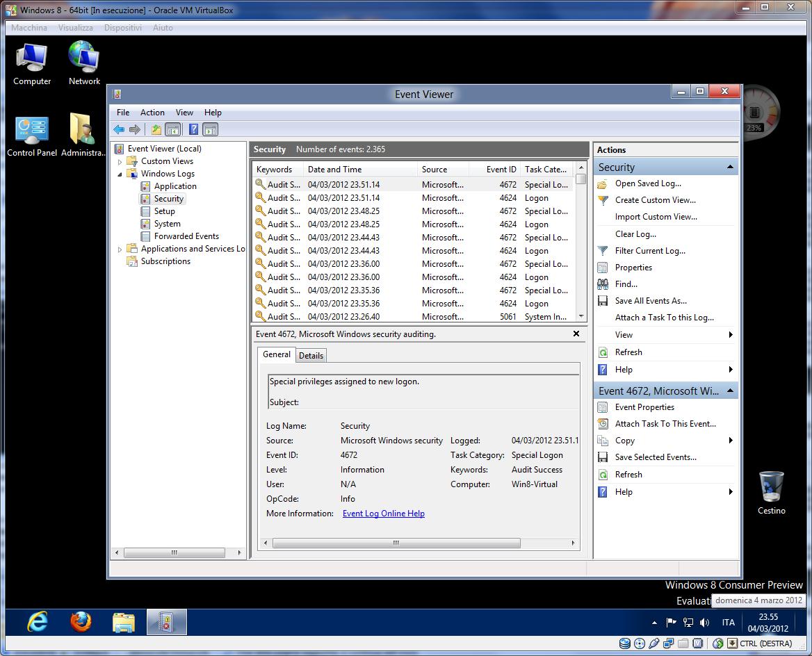Screen dimensions: 812x656
Task: Toggle the console tree toolbar icon
Action: [x=173, y=129]
